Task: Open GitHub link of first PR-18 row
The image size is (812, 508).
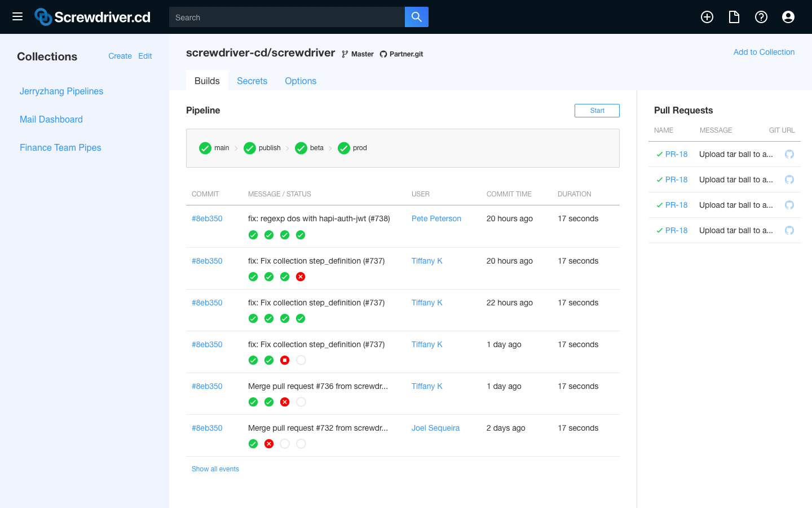Action: [789, 154]
